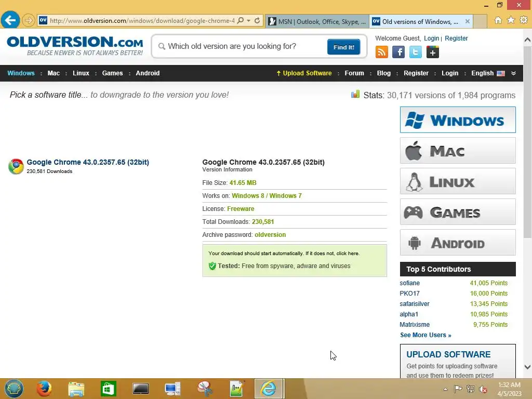Click Register link beside Welcome Guest

456,38
